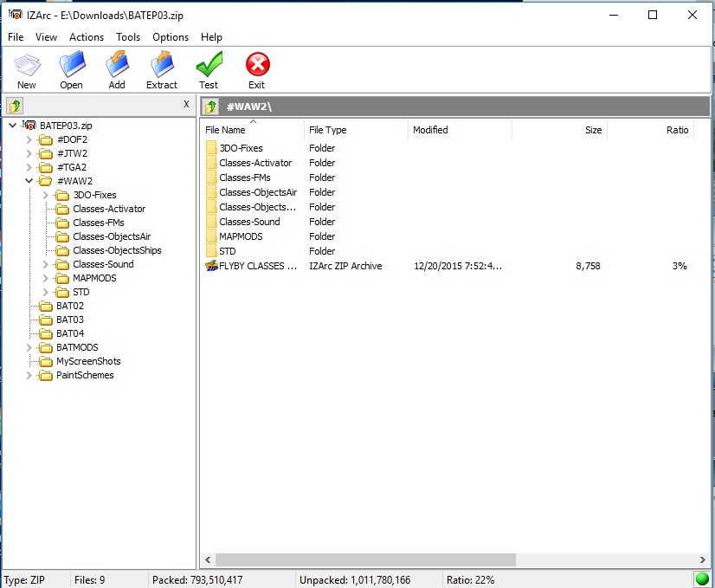Collapse the BATEP03.zip root node
Viewport: 715px width, 588px height.
[13, 125]
